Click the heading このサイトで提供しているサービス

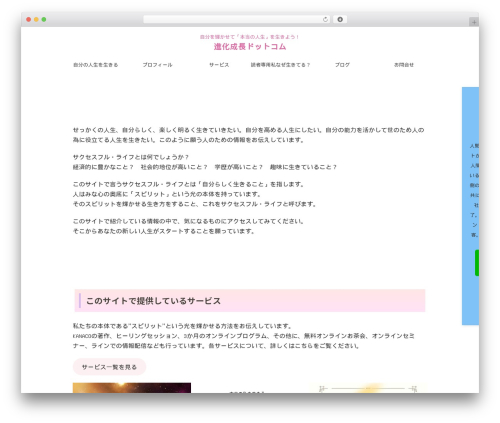tap(153, 301)
